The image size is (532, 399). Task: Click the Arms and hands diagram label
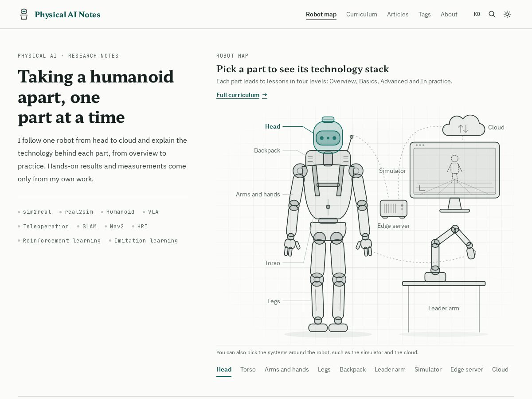(x=258, y=194)
